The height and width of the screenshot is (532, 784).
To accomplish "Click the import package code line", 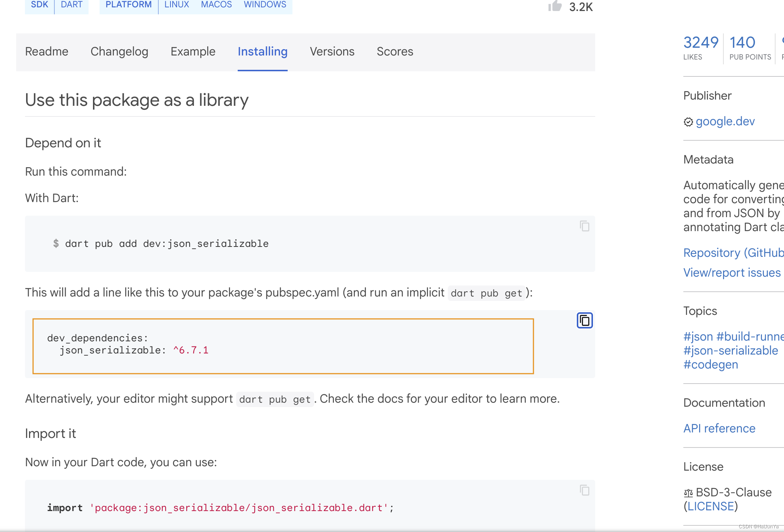I will (220, 508).
